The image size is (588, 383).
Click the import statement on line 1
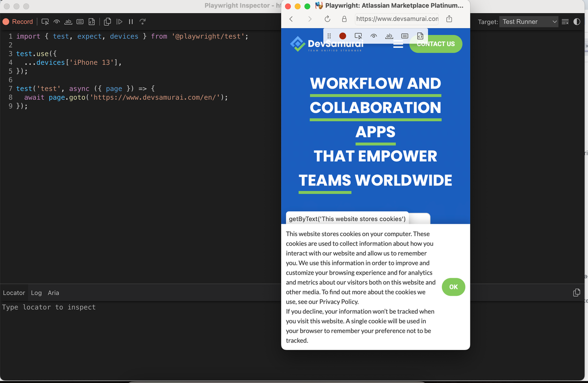[132, 36]
